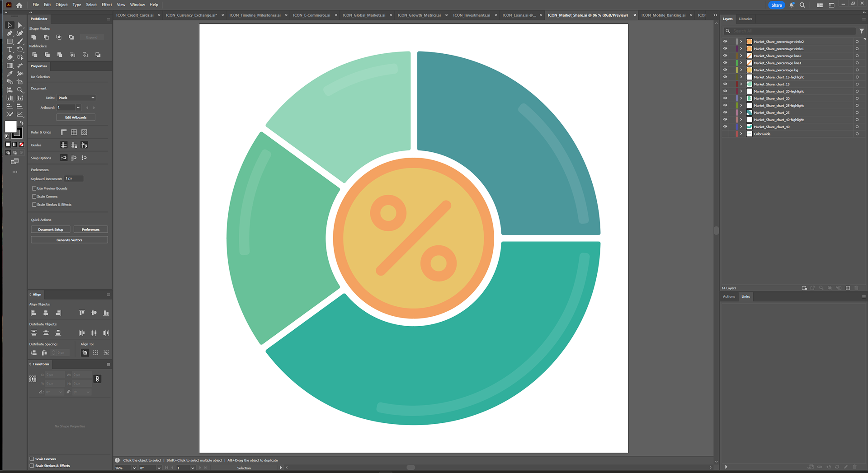Click the Lock Guides icon
868x473 pixels.
[x=74, y=145]
